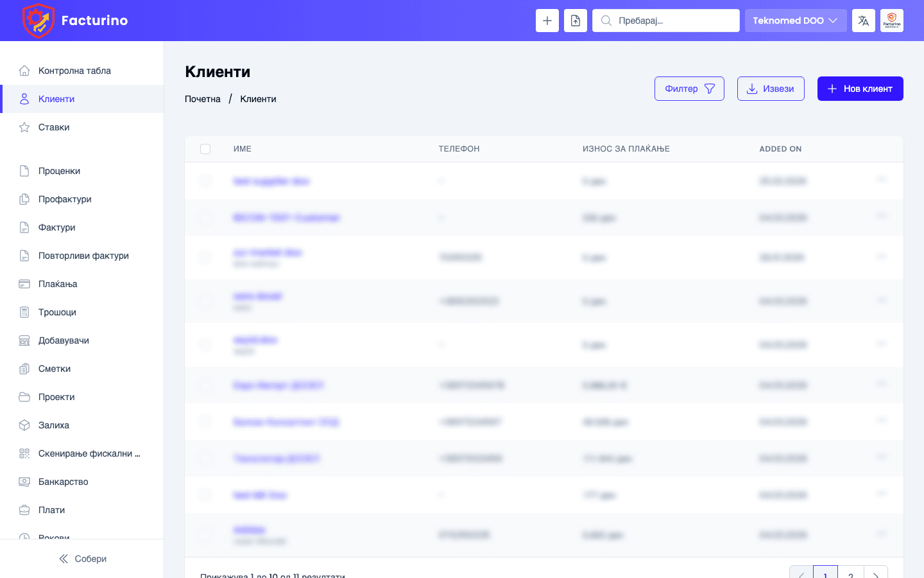924x578 pixels.
Task: Click the document upload icon in header
Action: (x=575, y=21)
